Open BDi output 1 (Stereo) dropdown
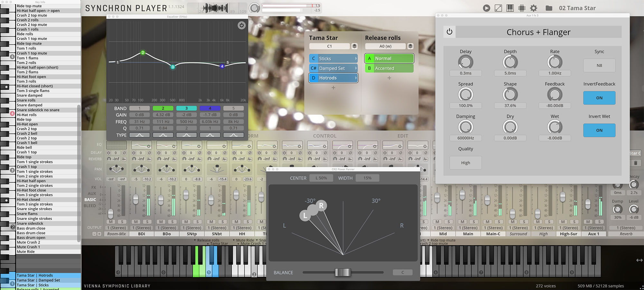The height and width of the screenshot is (290, 644). [x=142, y=228]
